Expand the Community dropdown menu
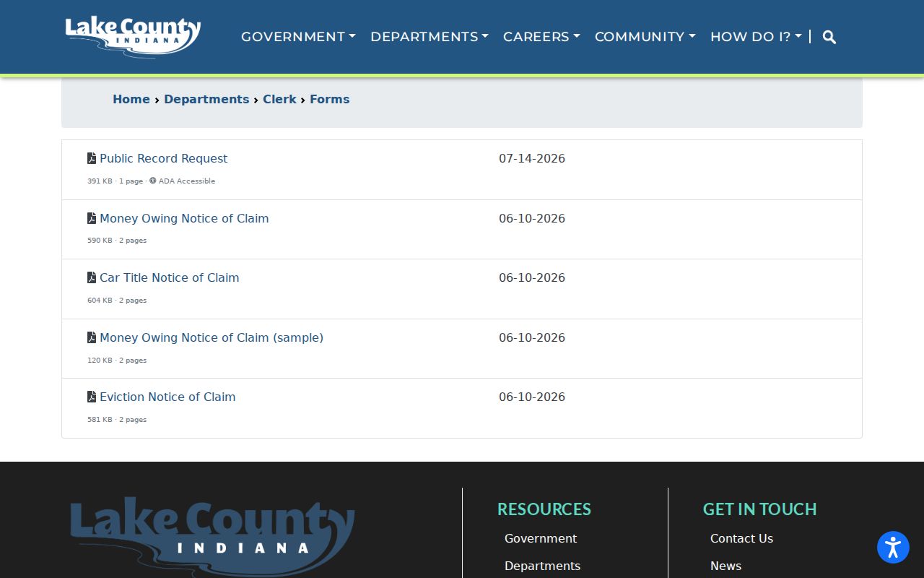 645,37
